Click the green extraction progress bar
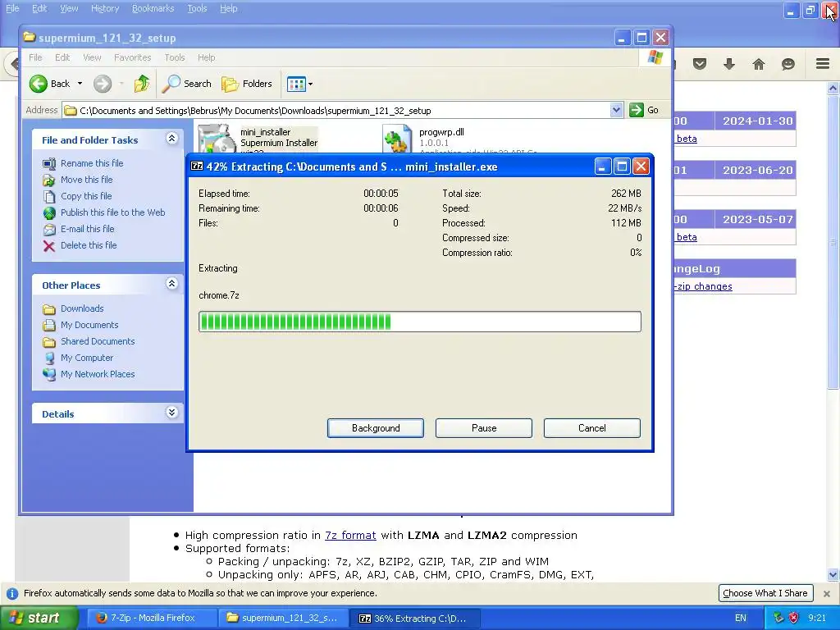Image resolution: width=840 pixels, height=630 pixels. coord(419,322)
